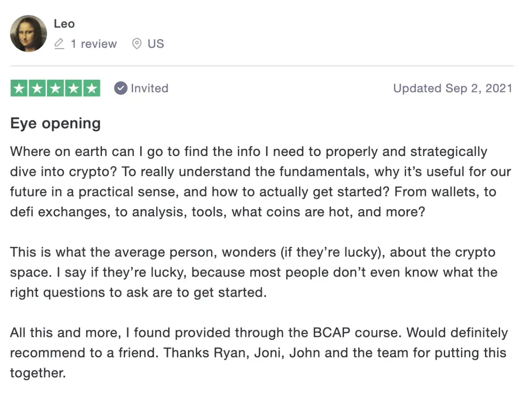532x395 pixels.
Task: Click the US country label
Action: [156, 44]
